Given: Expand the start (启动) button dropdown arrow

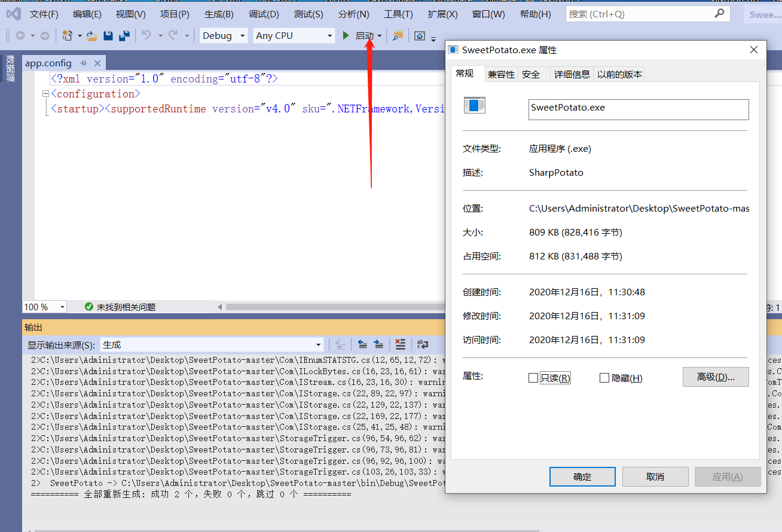Looking at the screenshot, I should 380,36.
